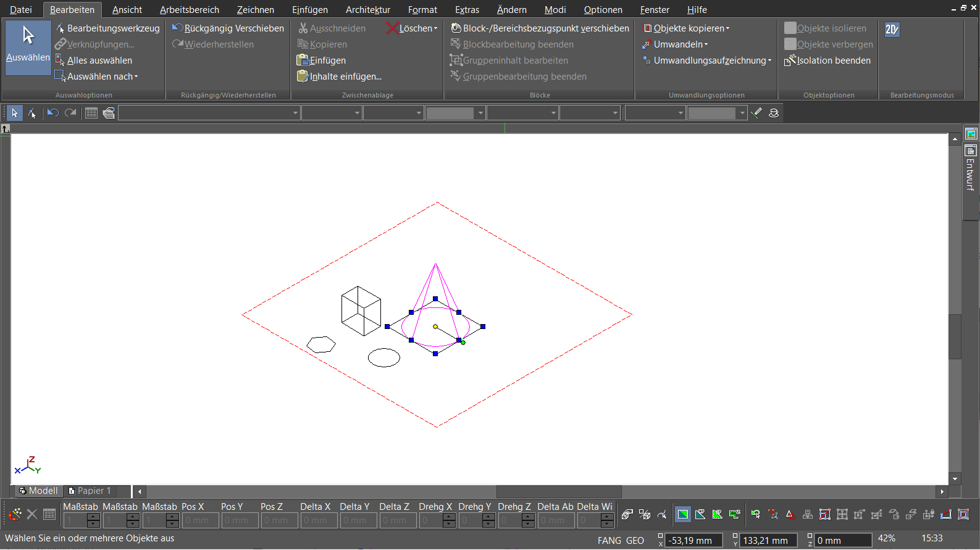Toggle the green Z workplane mode icon

pos(735,514)
